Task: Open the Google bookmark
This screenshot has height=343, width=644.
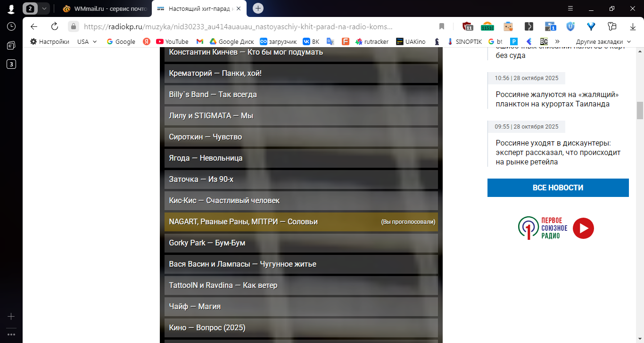Action: (x=121, y=41)
